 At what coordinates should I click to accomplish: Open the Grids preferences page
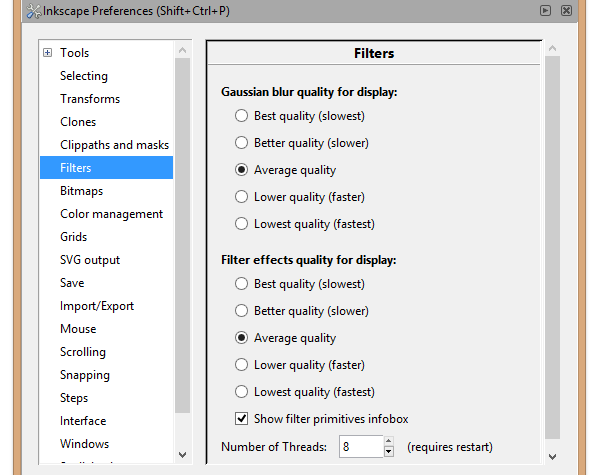point(73,237)
